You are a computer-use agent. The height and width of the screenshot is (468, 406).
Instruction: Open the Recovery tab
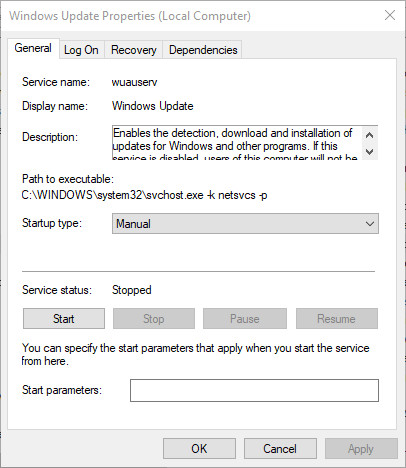click(x=134, y=50)
